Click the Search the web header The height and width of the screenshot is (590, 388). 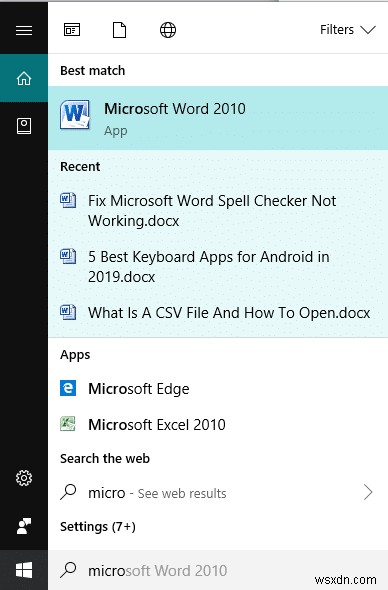tap(105, 458)
